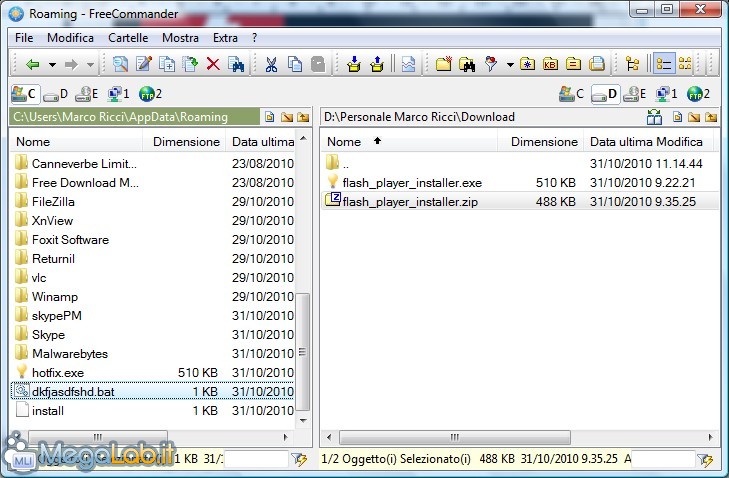Open the Extra menu
Viewport: 729px width, 478px height.
[x=225, y=38]
